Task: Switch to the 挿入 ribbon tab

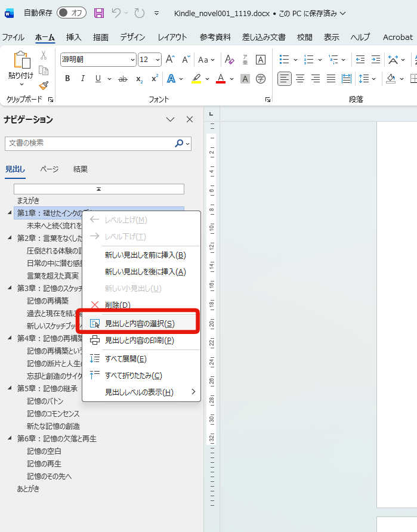Action: pos(73,37)
